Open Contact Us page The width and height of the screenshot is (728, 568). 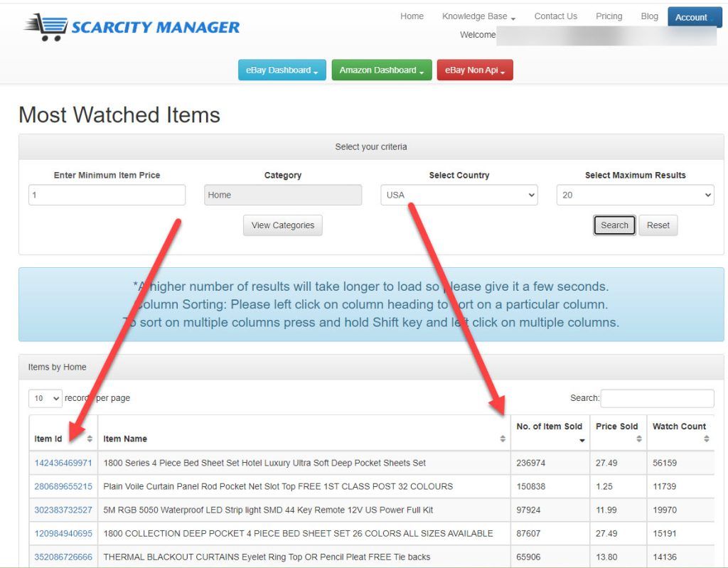[x=556, y=16]
